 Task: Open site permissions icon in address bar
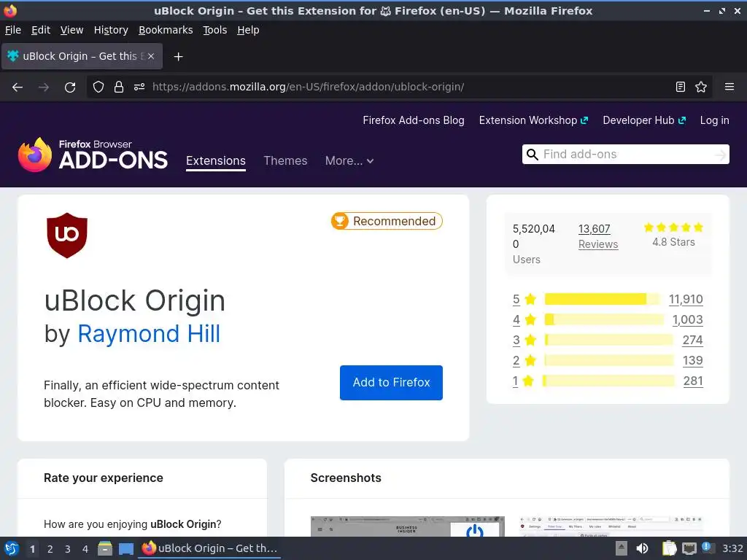(139, 87)
